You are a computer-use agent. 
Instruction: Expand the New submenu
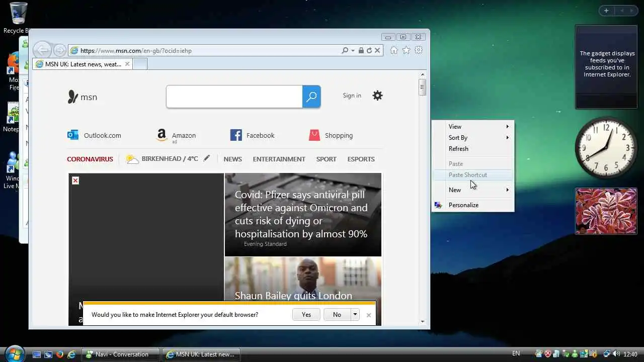point(473,190)
